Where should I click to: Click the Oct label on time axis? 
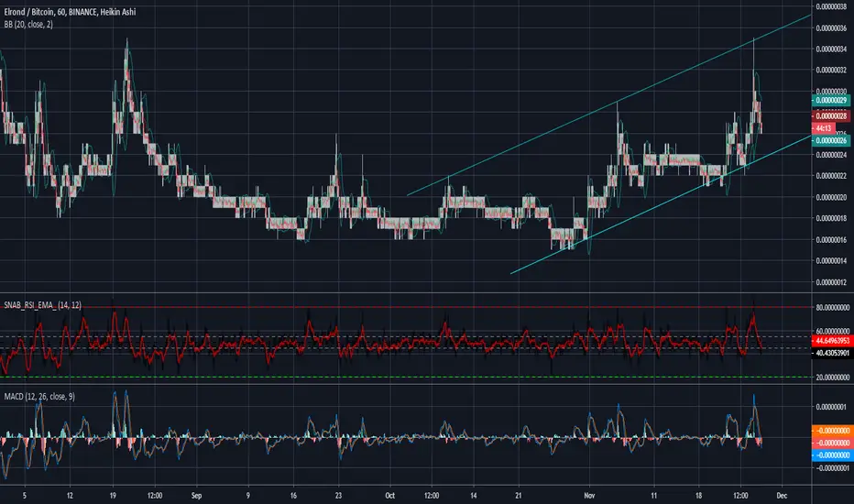(x=390, y=496)
